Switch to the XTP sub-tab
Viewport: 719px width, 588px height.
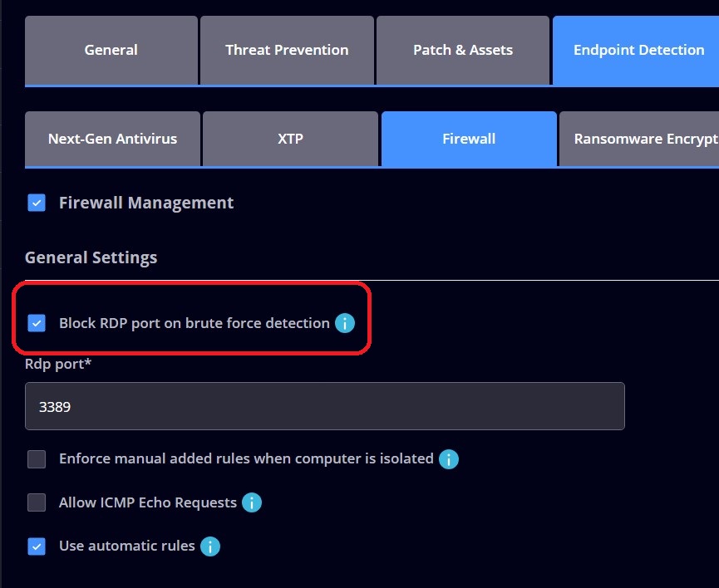291,139
